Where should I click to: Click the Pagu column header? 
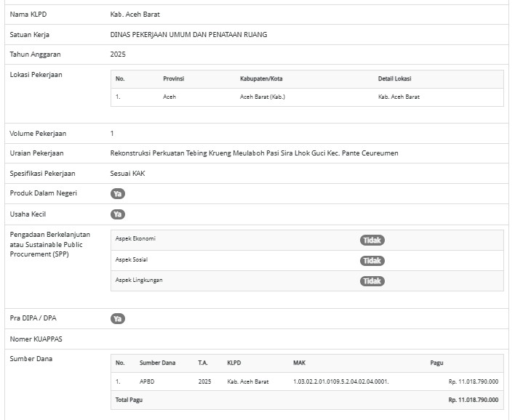tap(436, 363)
